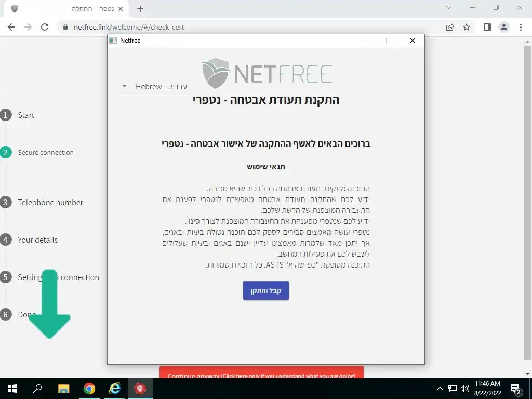Click the padlock site info icon
The image size is (532, 399).
coord(65,27)
